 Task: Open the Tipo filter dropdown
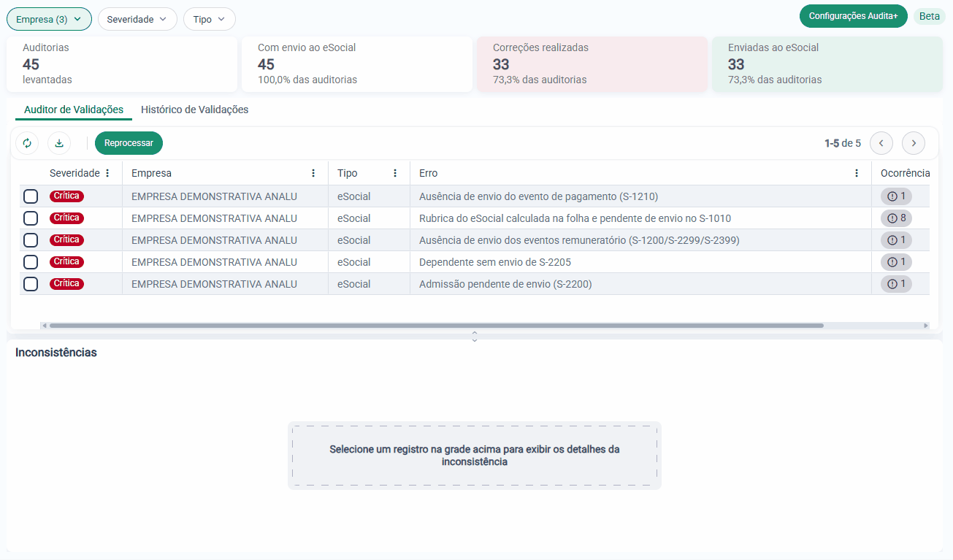tap(210, 19)
